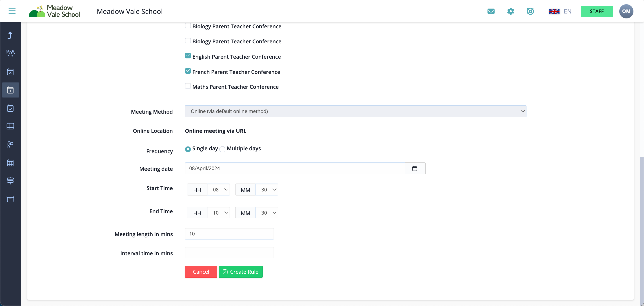Open the calendar-check sidebar icon
644x306 pixels.
[x=10, y=108]
